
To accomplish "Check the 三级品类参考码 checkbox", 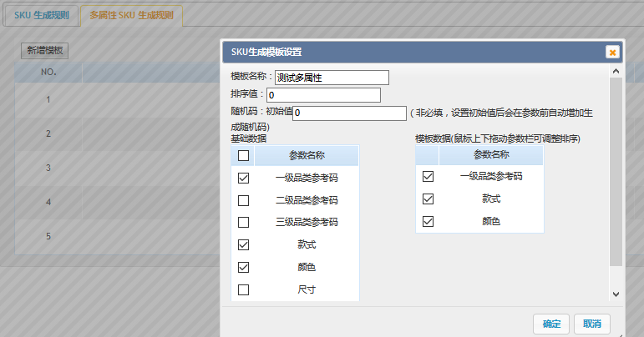I will tap(244, 222).
